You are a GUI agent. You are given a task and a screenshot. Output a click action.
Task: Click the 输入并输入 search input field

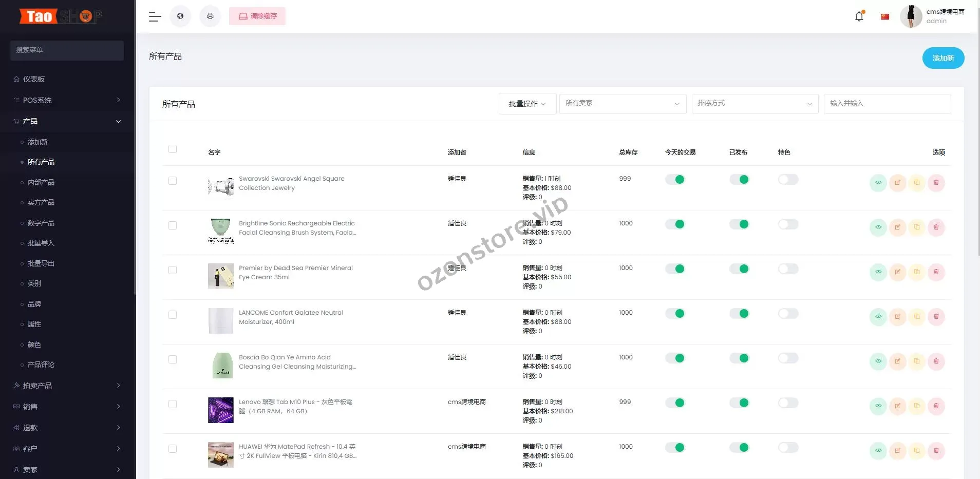[x=887, y=103]
